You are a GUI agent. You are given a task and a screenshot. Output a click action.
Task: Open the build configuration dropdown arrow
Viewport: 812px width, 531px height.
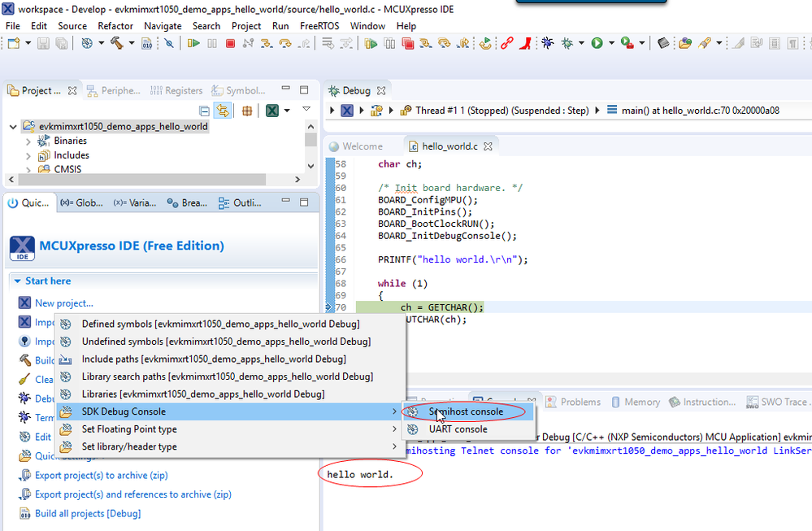click(101, 44)
